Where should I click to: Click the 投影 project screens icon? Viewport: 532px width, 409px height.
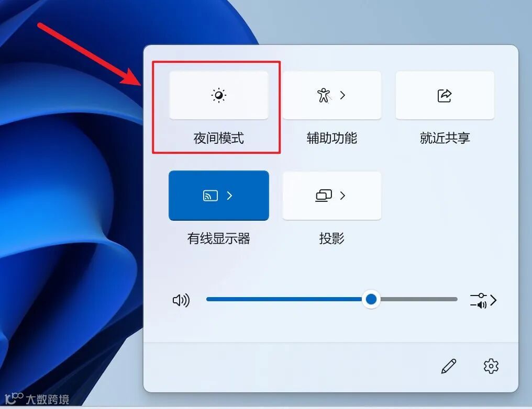point(324,196)
